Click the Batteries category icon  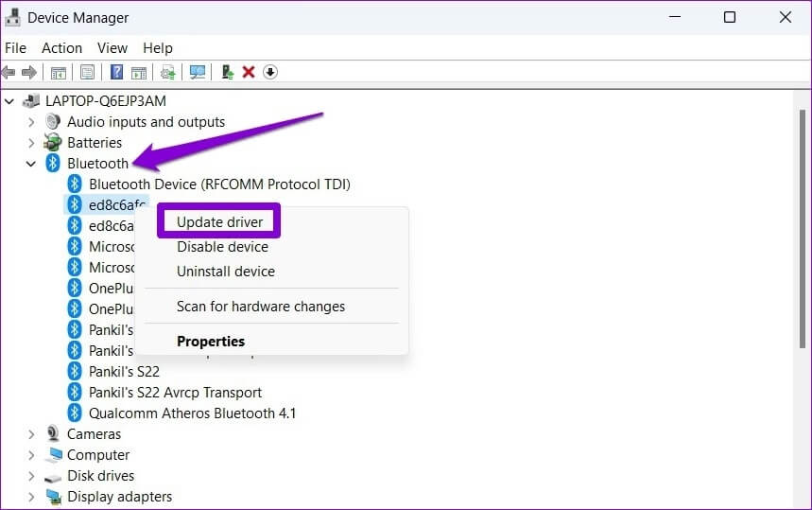click(x=53, y=142)
